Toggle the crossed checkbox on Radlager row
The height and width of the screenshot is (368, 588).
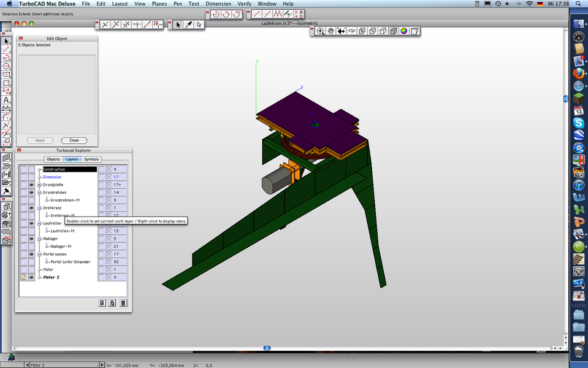coord(109,239)
